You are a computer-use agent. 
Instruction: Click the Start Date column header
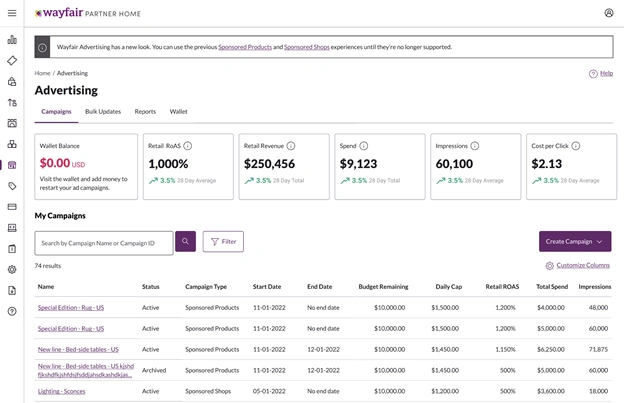pos(267,287)
